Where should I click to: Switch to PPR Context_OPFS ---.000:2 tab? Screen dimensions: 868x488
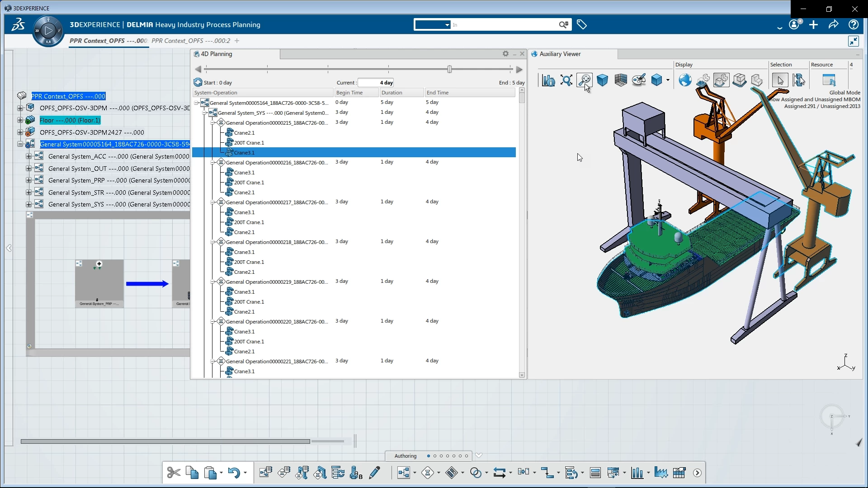[x=191, y=41]
